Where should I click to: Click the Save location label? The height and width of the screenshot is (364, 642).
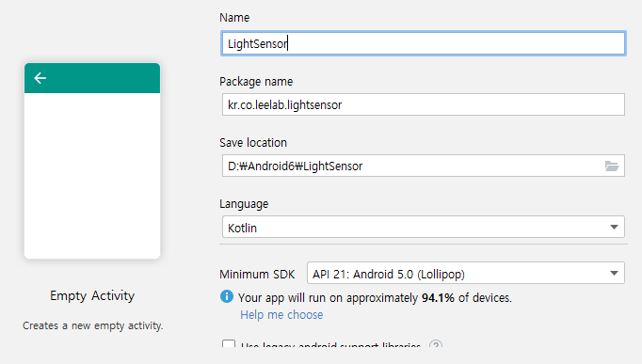point(253,143)
